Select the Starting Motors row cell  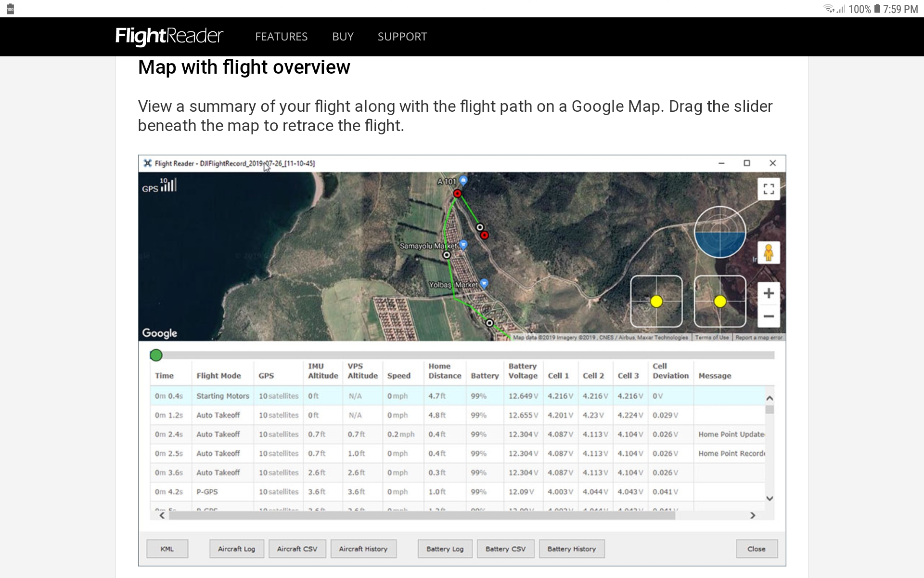pyautogui.click(x=223, y=396)
